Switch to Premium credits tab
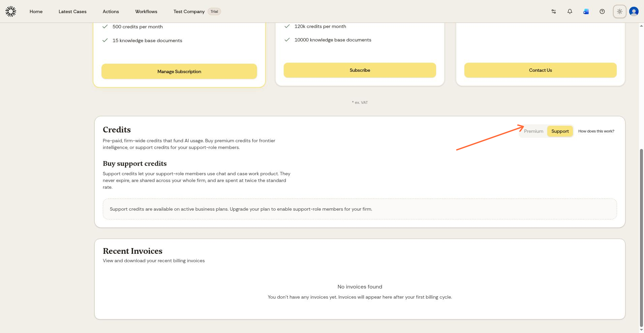Screen dimensions: 644x333 click(x=533, y=131)
